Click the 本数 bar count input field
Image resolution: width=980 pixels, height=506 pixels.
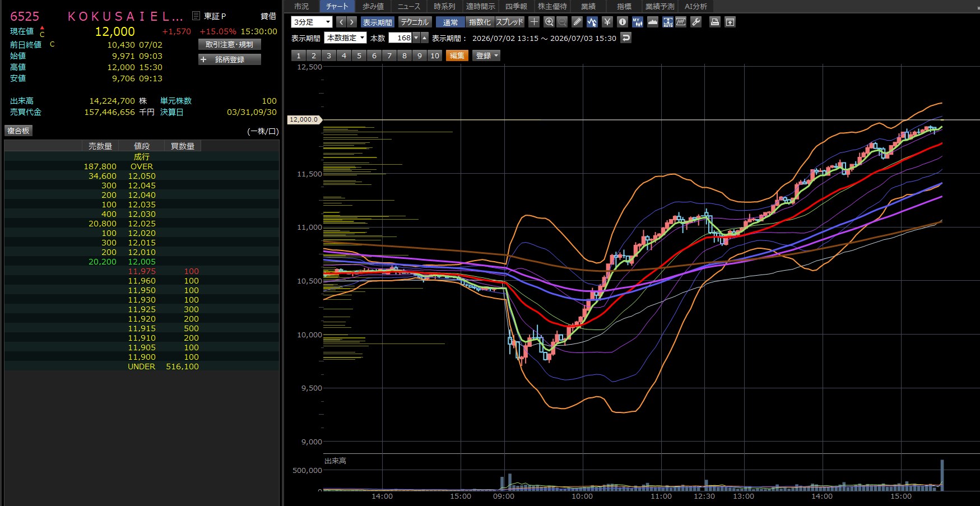pos(401,38)
